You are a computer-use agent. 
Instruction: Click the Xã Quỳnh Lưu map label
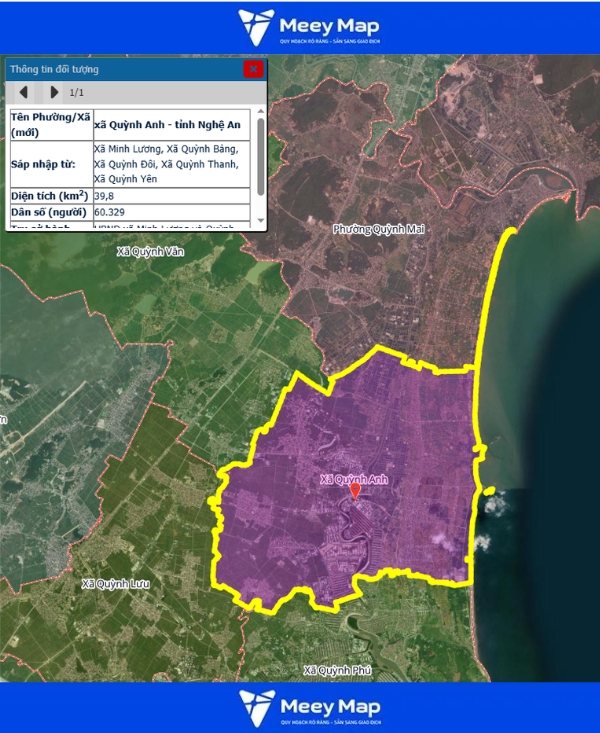pyautogui.click(x=116, y=582)
